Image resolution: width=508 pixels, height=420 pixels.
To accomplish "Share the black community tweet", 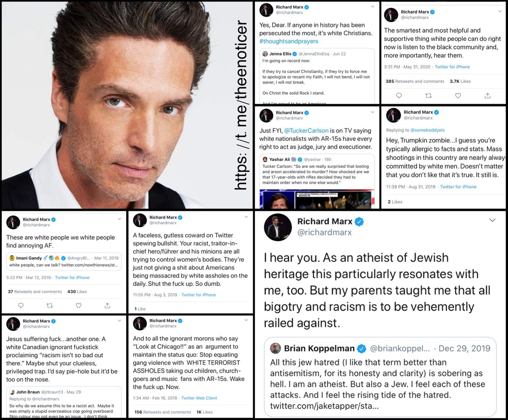I will tap(488, 96).
